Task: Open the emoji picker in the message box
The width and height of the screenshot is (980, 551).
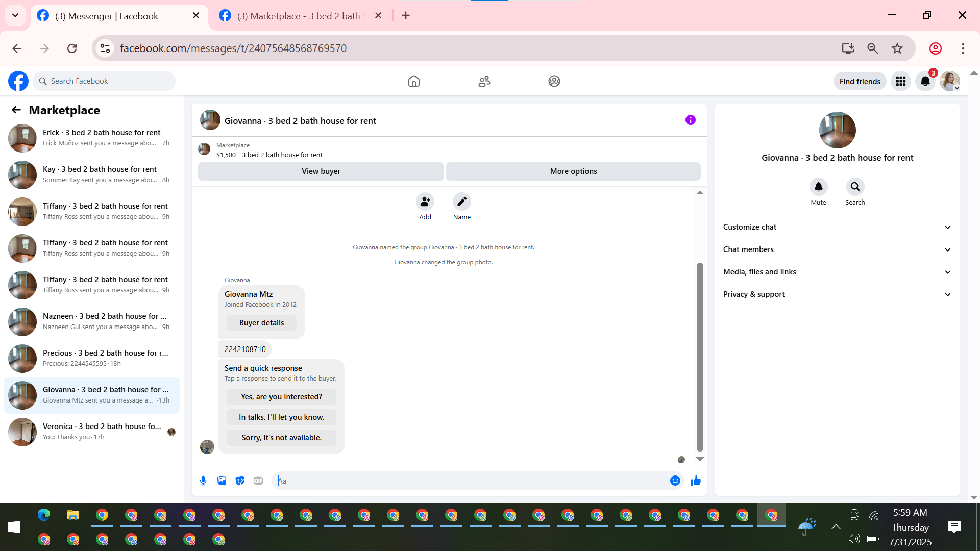Action: pos(675,481)
